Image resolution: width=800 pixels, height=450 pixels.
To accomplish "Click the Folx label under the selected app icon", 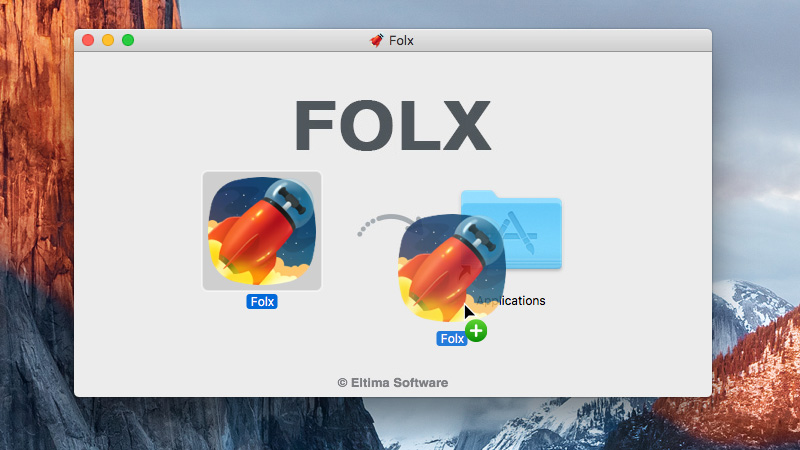I will click(x=262, y=302).
